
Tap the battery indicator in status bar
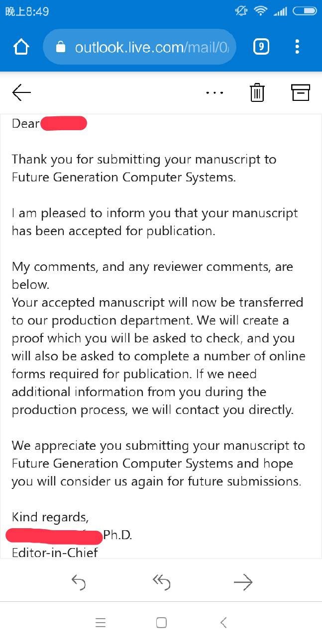(x=305, y=10)
